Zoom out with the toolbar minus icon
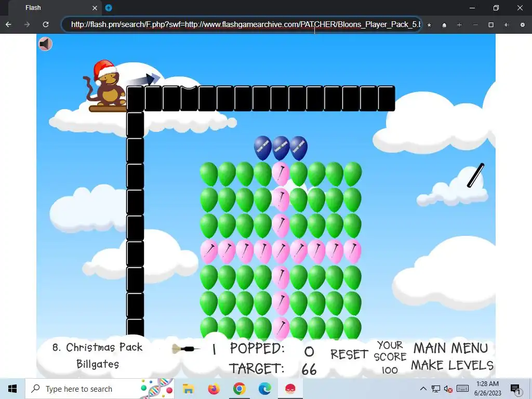 475,25
